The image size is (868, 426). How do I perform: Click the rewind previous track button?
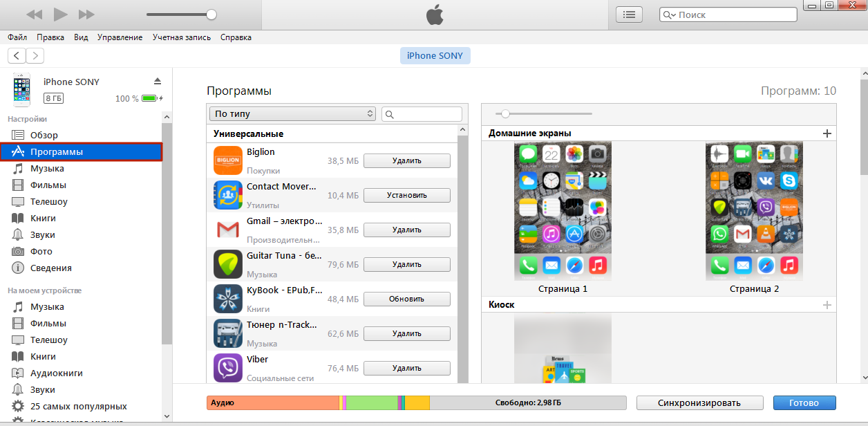35,14
